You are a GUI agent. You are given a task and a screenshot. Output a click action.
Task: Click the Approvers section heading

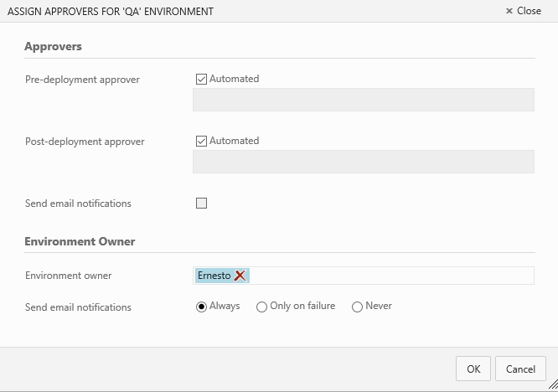53,46
